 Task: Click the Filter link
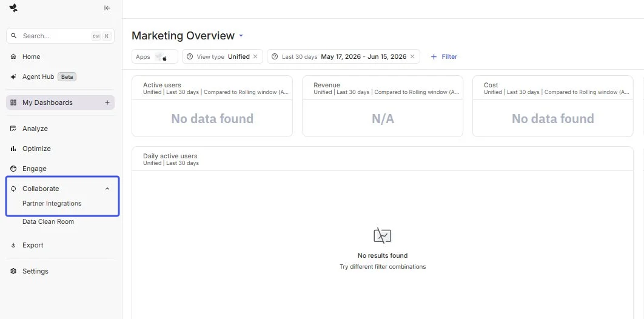(449, 56)
